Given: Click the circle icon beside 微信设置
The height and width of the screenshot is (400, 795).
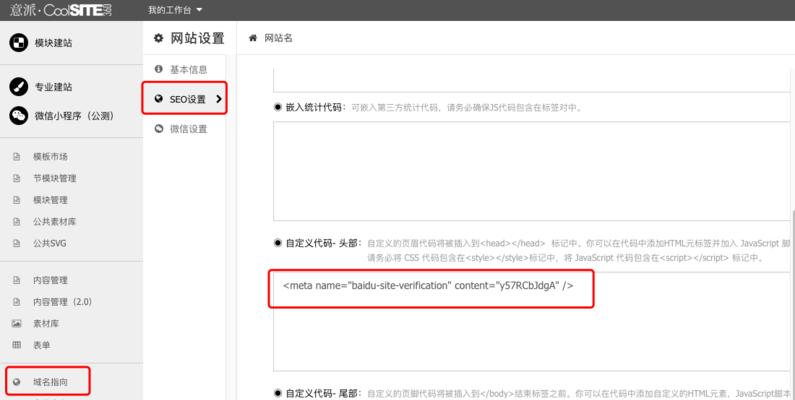Looking at the screenshot, I should pos(159,129).
